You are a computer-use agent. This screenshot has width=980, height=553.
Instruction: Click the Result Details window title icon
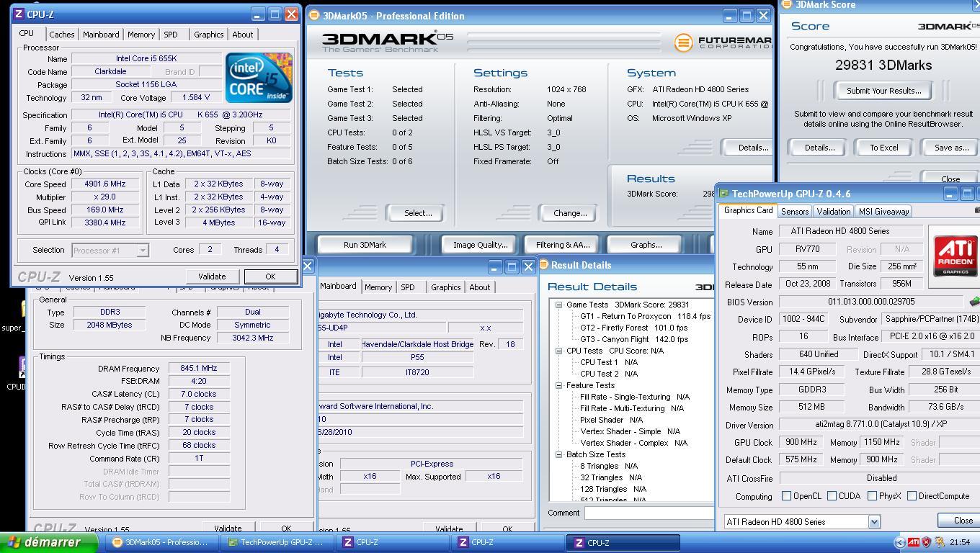(544, 265)
